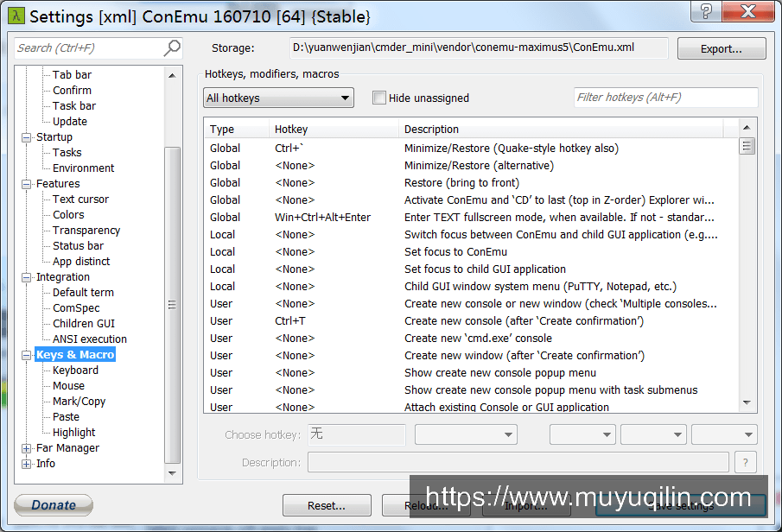Sort hotkey list by Description column
The image size is (782, 532).
561,130
